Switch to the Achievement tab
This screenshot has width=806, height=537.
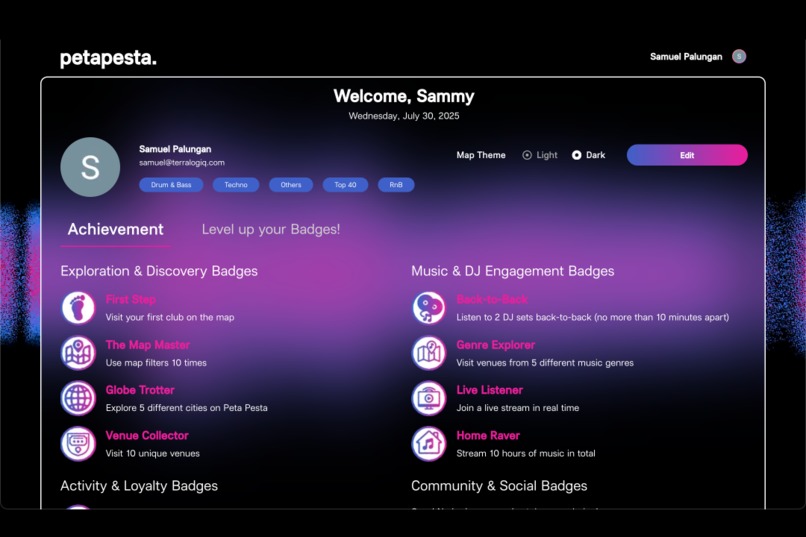click(116, 229)
